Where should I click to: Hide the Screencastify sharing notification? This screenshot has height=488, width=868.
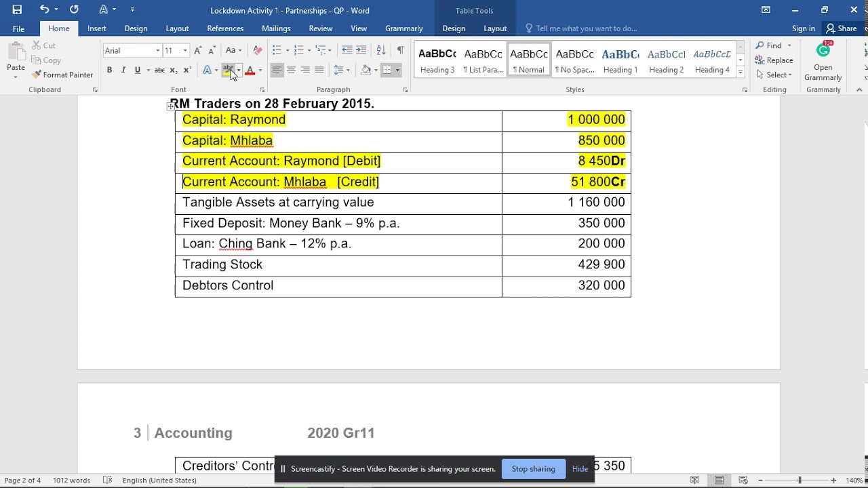click(x=580, y=469)
